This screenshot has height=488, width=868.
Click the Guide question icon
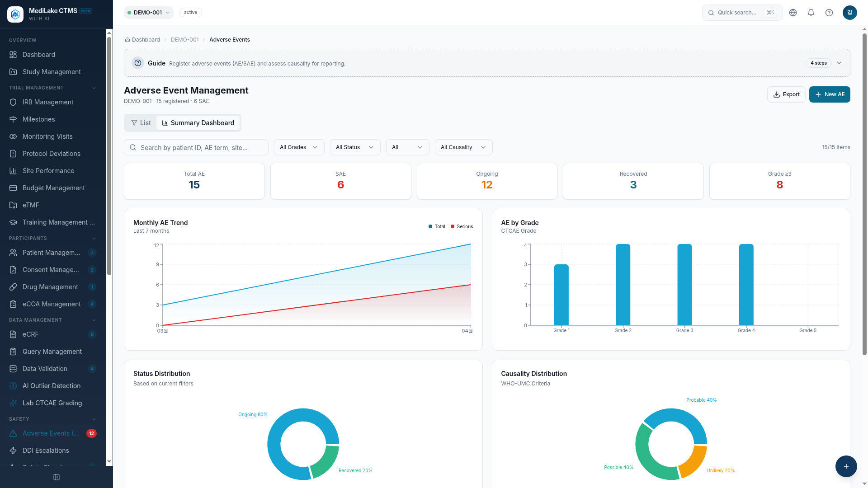(x=138, y=63)
